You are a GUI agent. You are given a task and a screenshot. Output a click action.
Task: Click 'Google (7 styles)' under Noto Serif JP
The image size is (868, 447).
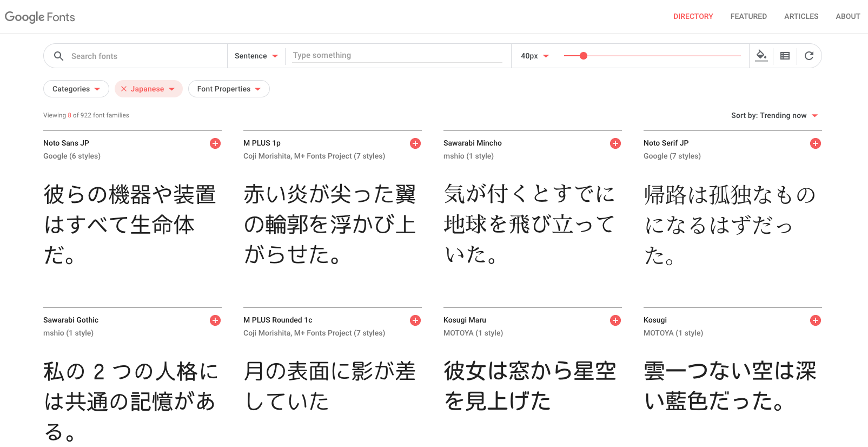[672, 156]
